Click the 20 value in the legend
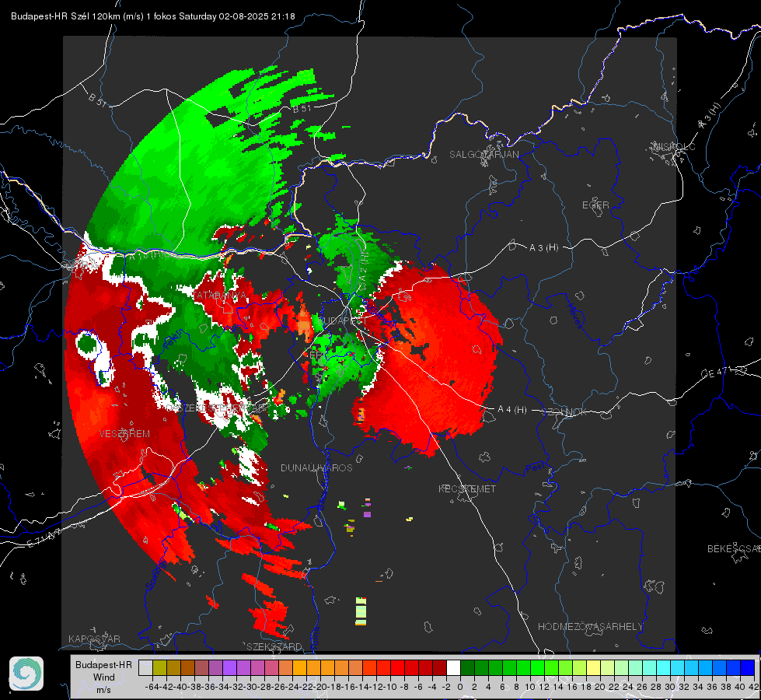Image resolution: width=761 pixels, height=700 pixels. point(600,687)
